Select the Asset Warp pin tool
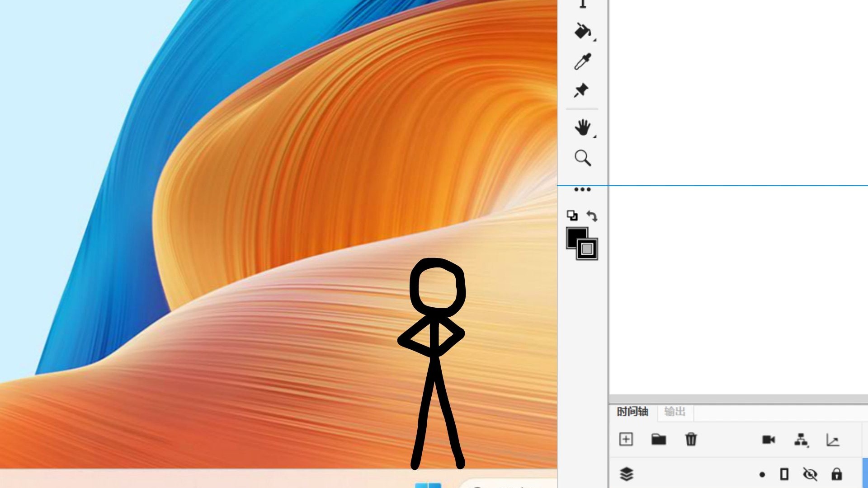This screenshot has height=488, width=868. coord(581,90)
